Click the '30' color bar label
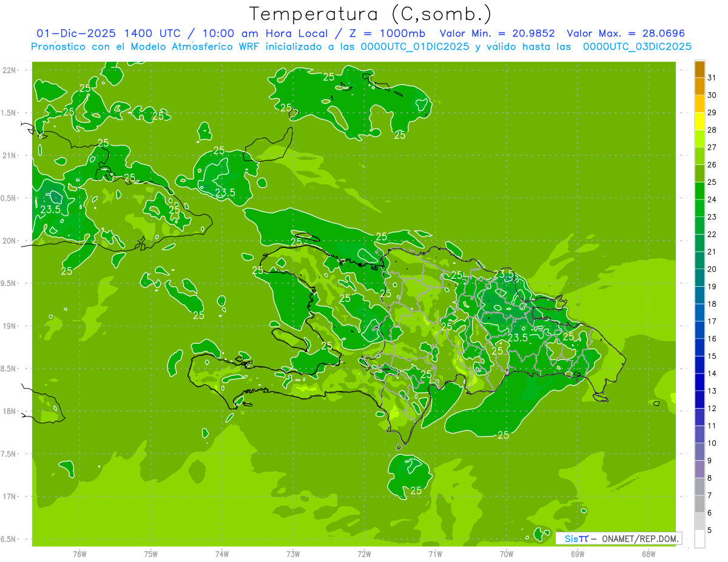 click(x=712, y=95)
